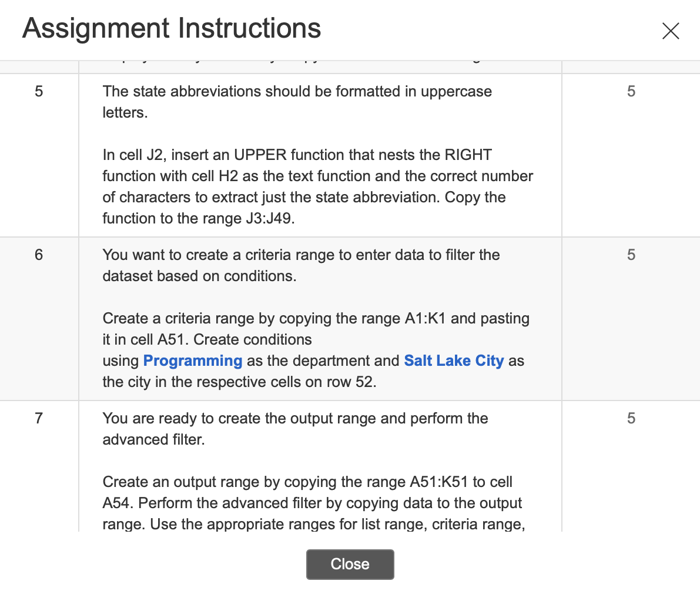Click the row number 6 in the table
This screenshot has width=700, height=594.
click(x=39, y=255)
